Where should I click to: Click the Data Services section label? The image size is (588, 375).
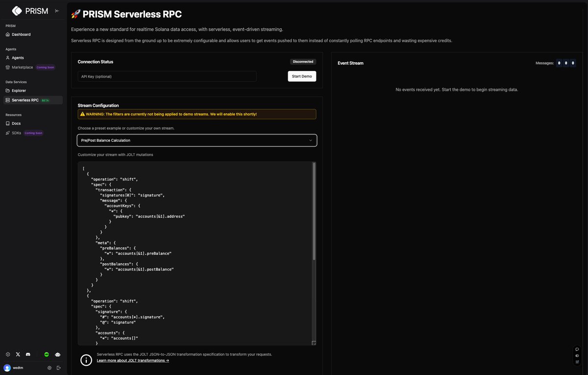pos(16,82)
